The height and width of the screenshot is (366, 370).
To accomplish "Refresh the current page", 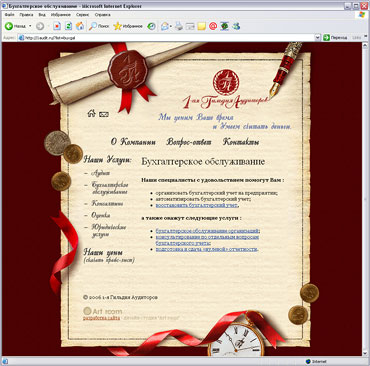I will click(68, 26).
